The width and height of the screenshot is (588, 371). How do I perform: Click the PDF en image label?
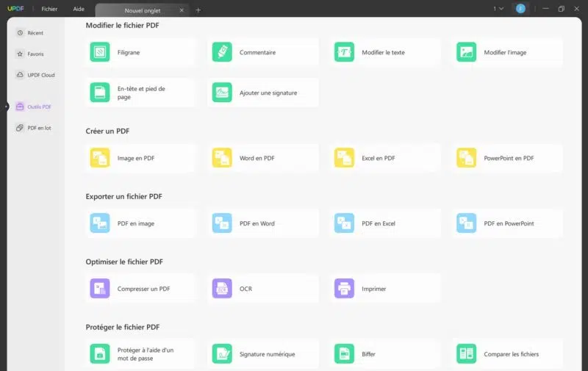click(136, 223)
